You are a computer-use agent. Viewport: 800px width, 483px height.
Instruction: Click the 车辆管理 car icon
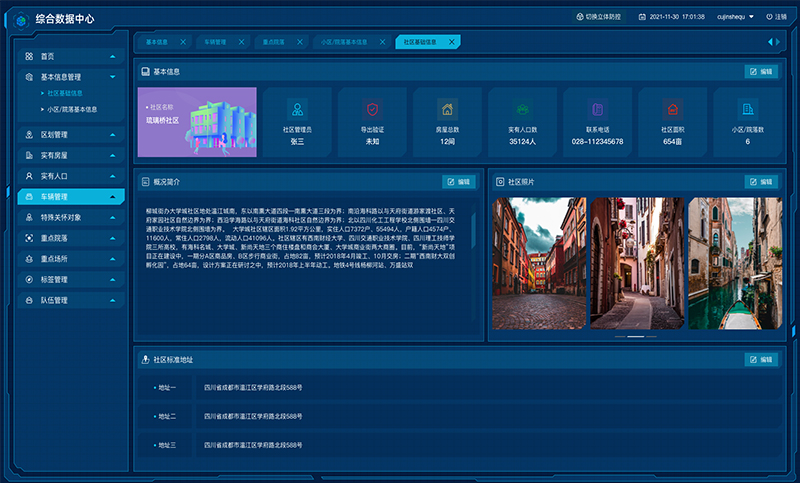[29, 196]
